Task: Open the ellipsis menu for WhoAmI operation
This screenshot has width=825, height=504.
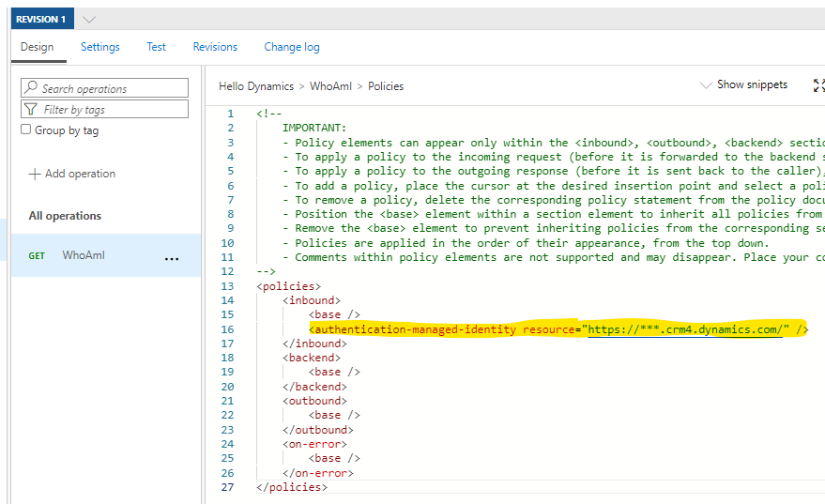Action: [172, 257]
